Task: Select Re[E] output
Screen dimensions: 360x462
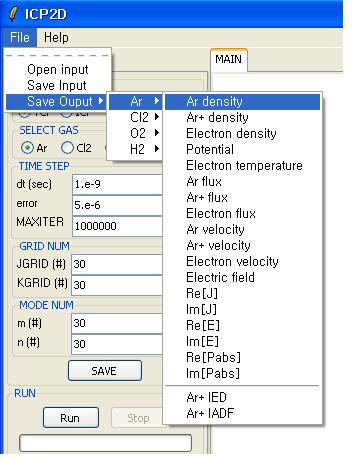Action: pyautogui.click(x=243, y=325)
